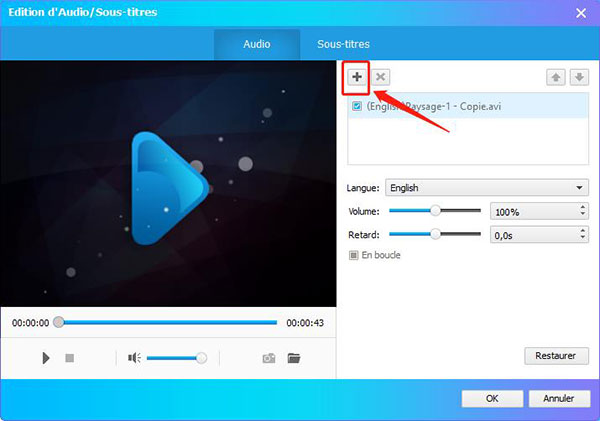Uncheck the Paysage-1 - Copie.avi audio track
Viewport: 600px width, 421px height.
click(357, 106)
